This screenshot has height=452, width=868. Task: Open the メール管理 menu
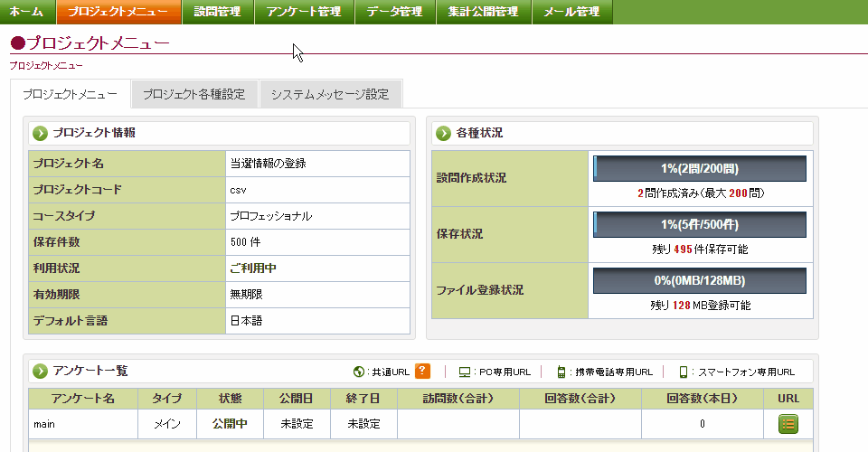tap(571, 12)
